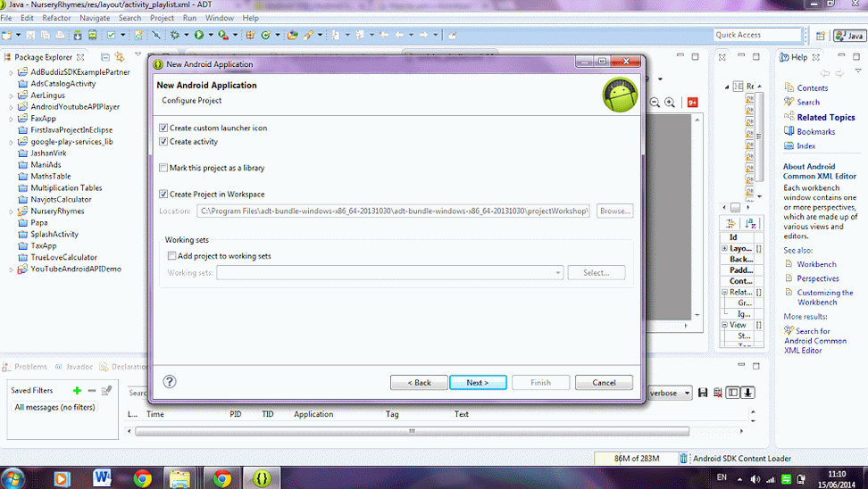The height and width of the screenshot is (489, 868).
Task: Expand the YouTubeAndroidAPIDemo project
Action: tap(11, 269)
